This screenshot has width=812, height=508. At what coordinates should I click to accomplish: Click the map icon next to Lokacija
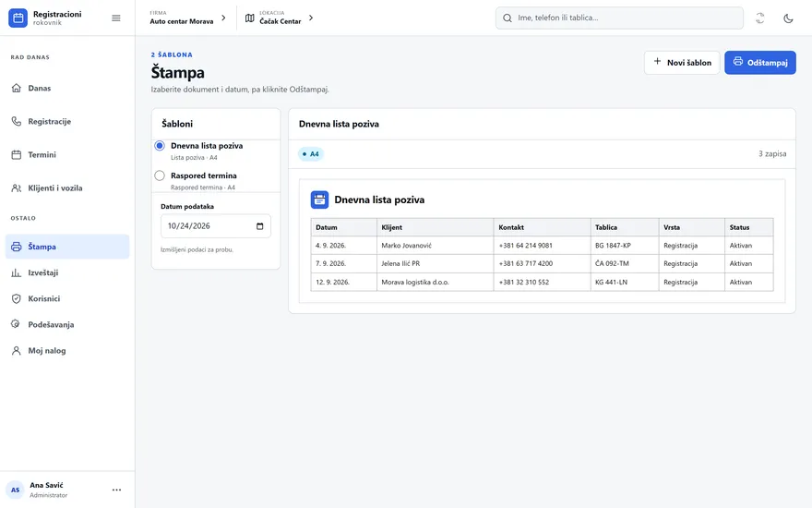[250, 18]
